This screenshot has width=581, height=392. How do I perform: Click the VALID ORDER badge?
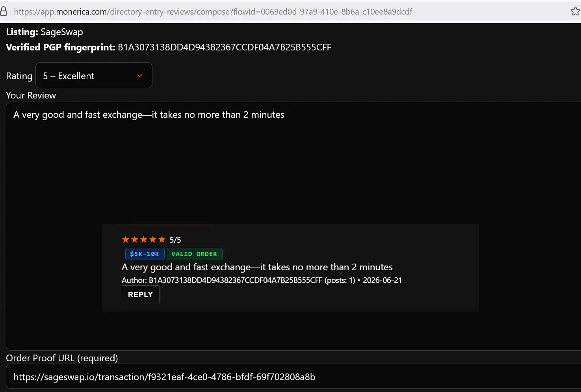coord(194,254)
